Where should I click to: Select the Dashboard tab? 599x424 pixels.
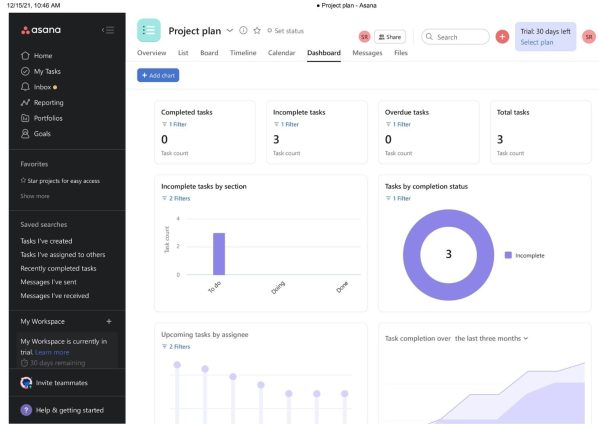pos(324,53)
